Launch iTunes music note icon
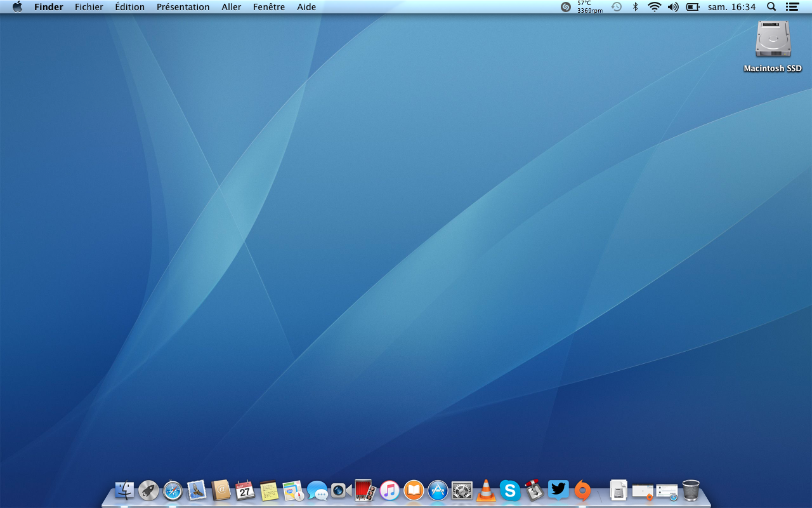This screenshot has height=508, width=812. pos(390,490)
